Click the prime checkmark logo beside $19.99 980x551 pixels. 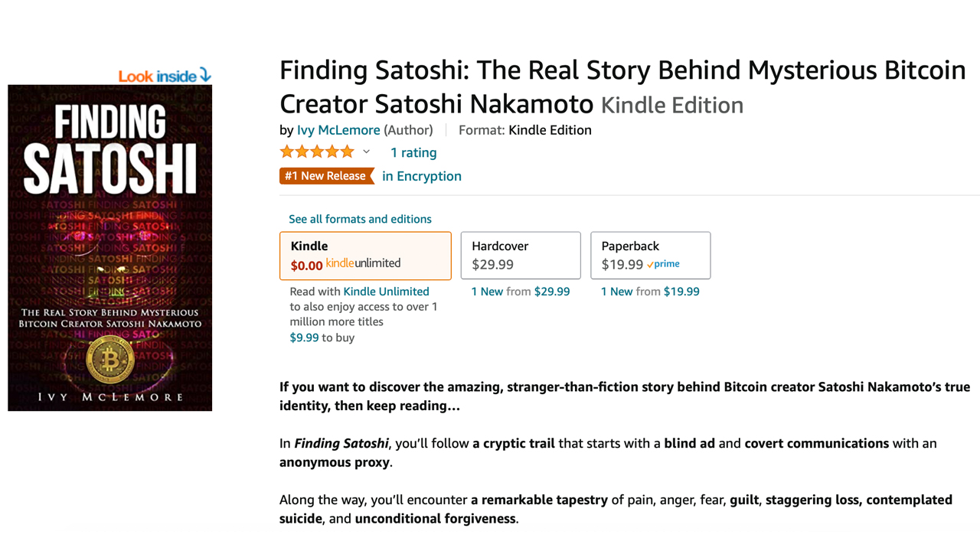663,263
